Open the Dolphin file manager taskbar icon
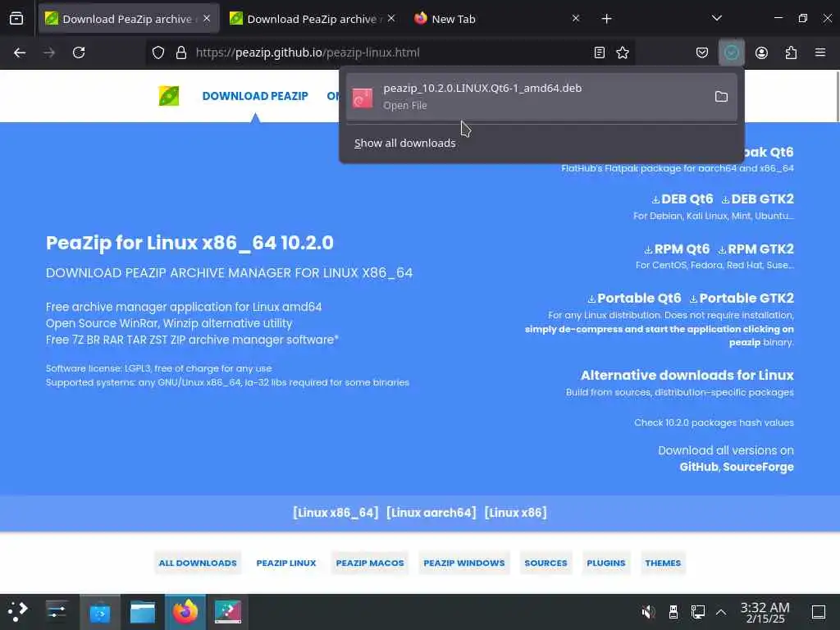 pyautogui.click(x=143, y=612)
